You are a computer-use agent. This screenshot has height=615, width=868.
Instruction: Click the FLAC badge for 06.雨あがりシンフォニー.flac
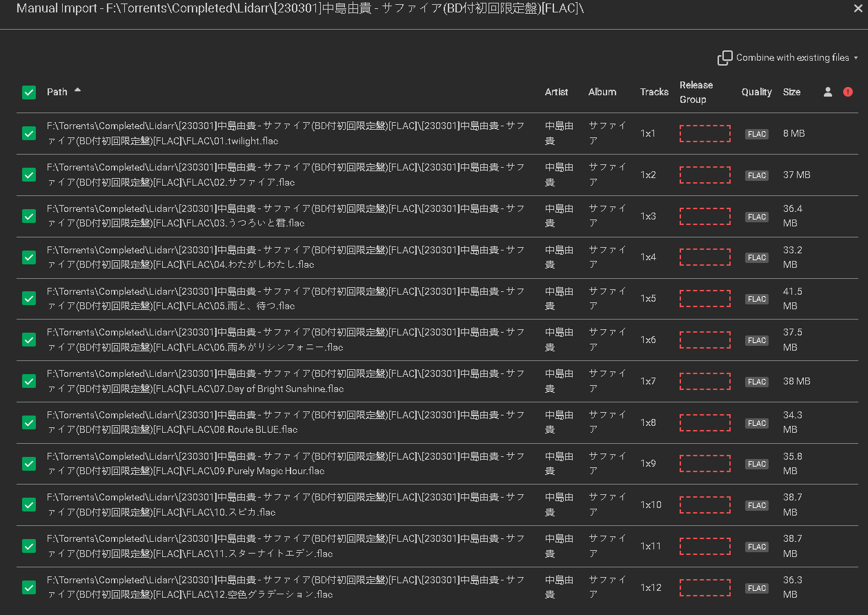coord(756,340)
